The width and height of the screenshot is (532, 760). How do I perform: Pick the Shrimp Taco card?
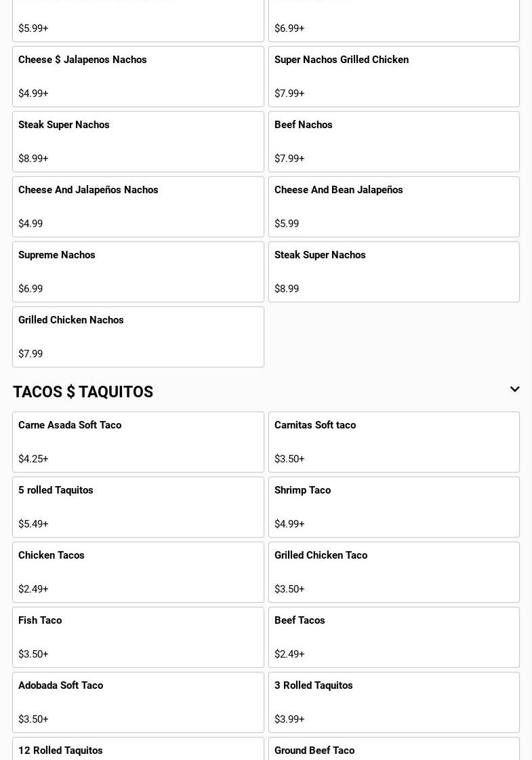click(394, 507)
